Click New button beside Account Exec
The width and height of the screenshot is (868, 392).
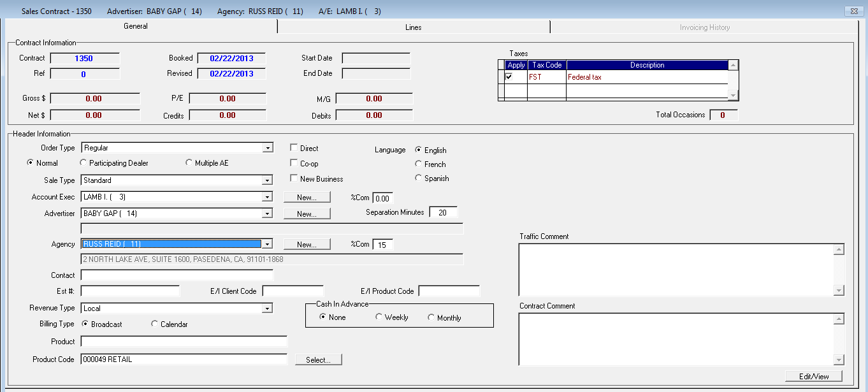pos(307,198)
